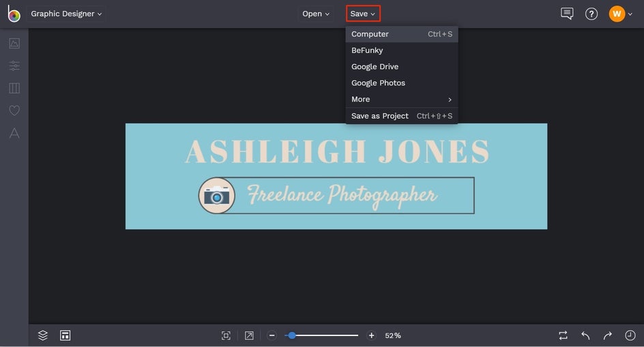Click the fit to screen icon

point(226,335)
